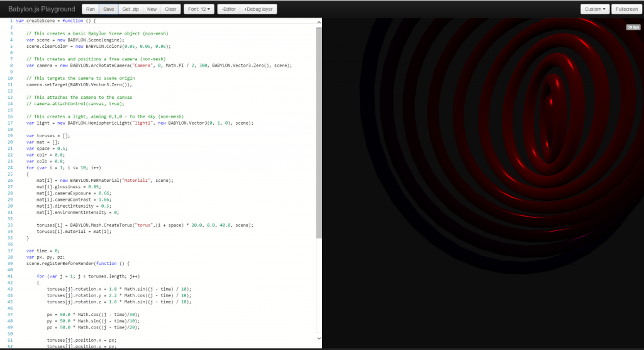Click the editor vertical scrollbar thumb
Viewport: 644px width, 350px height.
319,132
